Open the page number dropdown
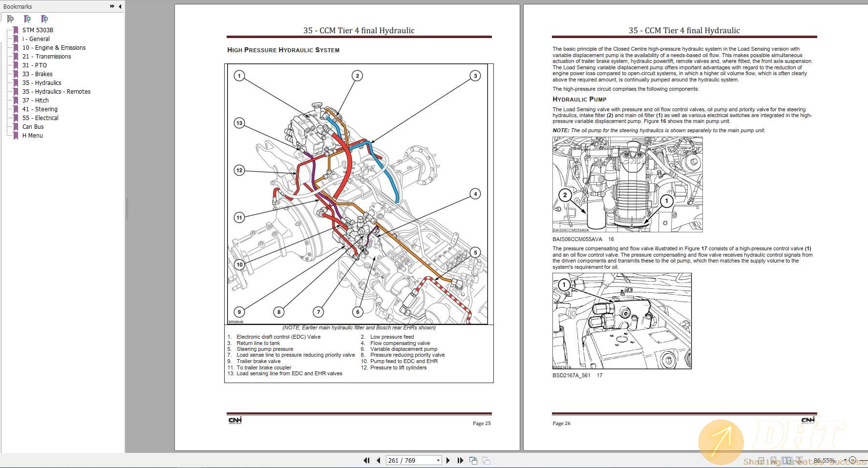 pos(439,460)
